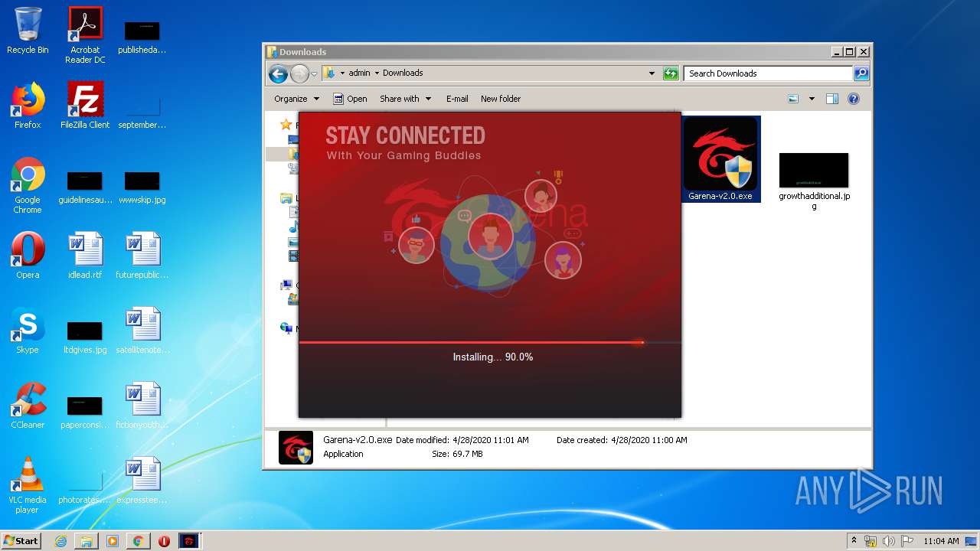Open the Share with menu
Viewport: 980px width, 551px height.
pos(405,99)
